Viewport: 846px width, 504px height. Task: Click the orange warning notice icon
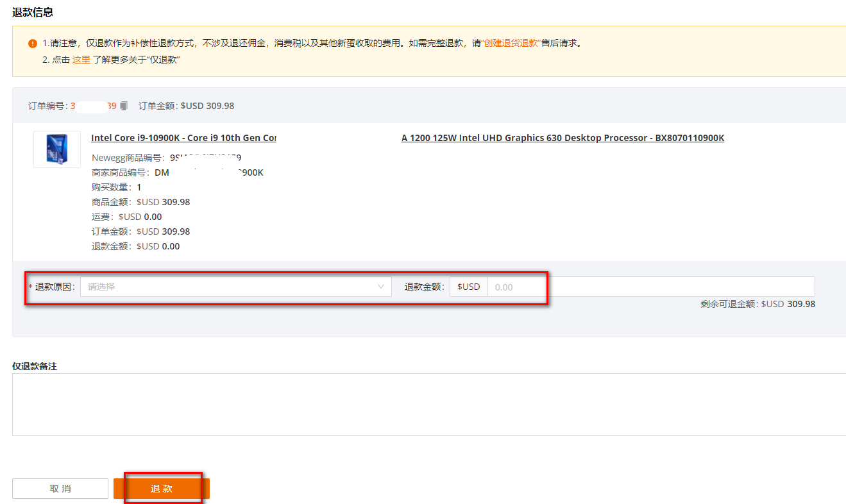pos(33,44)
